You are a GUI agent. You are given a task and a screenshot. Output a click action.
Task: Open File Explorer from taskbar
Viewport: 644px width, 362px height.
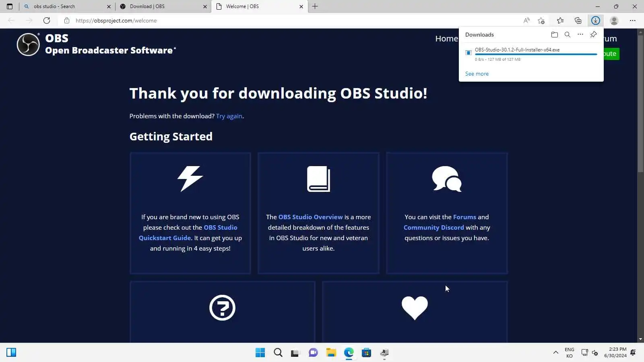click(331, 352)
